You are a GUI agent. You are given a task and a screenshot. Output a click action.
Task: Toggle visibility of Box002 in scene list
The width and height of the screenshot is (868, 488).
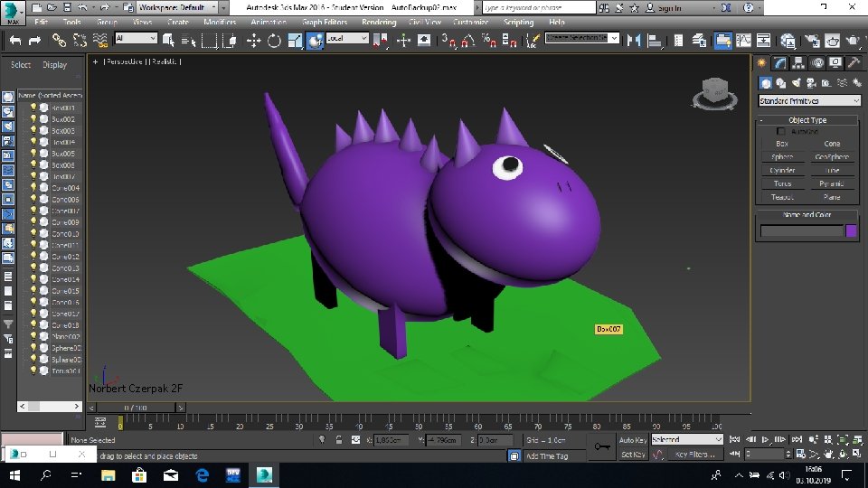tap(33, 118)
